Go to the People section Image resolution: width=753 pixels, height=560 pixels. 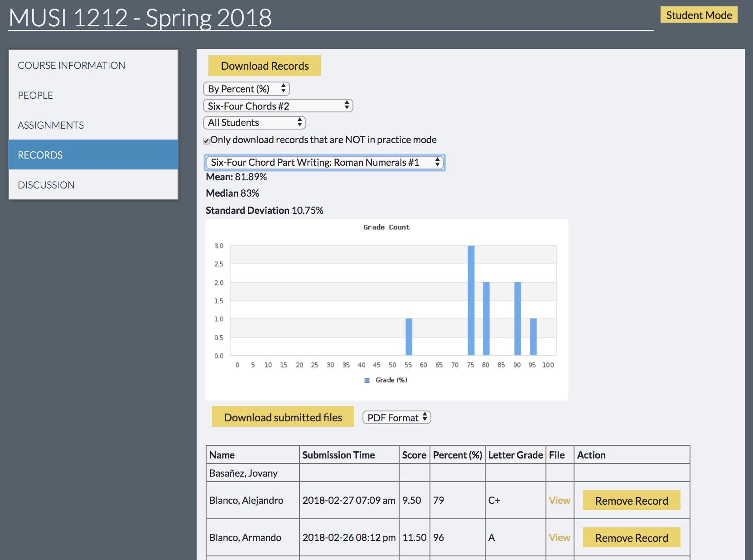tap(35, 95)
